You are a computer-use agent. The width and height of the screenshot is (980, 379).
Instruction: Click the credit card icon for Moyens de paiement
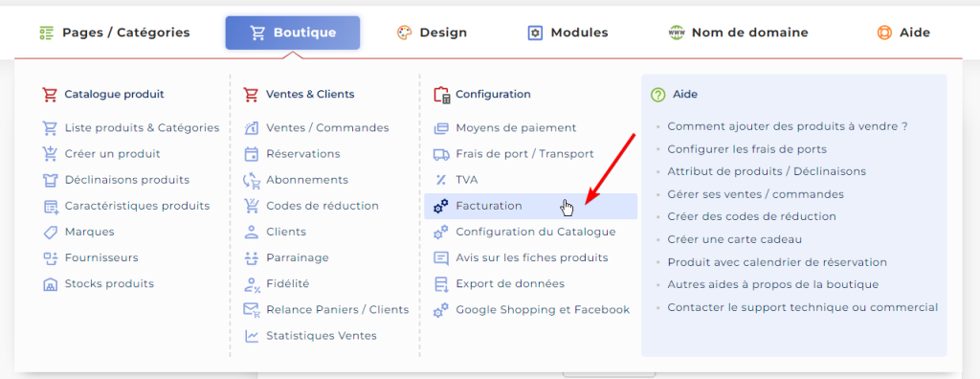(x=441, y=128)
